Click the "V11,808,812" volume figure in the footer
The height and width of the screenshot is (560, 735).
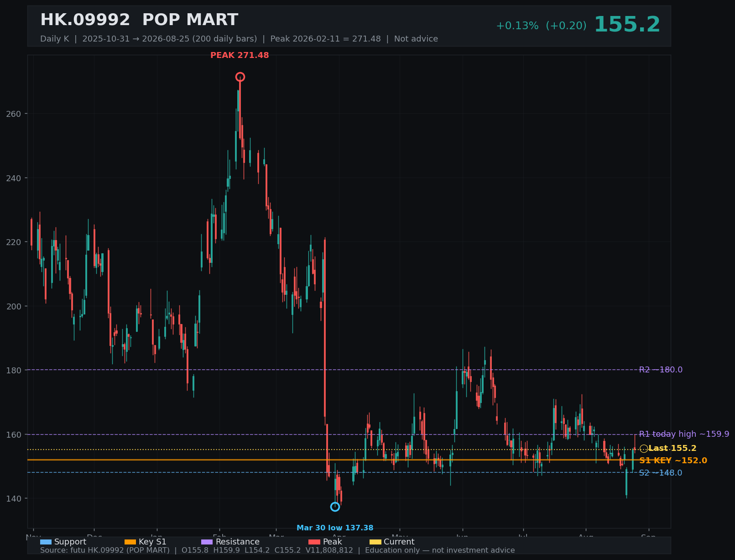click(x=329, y=550)
